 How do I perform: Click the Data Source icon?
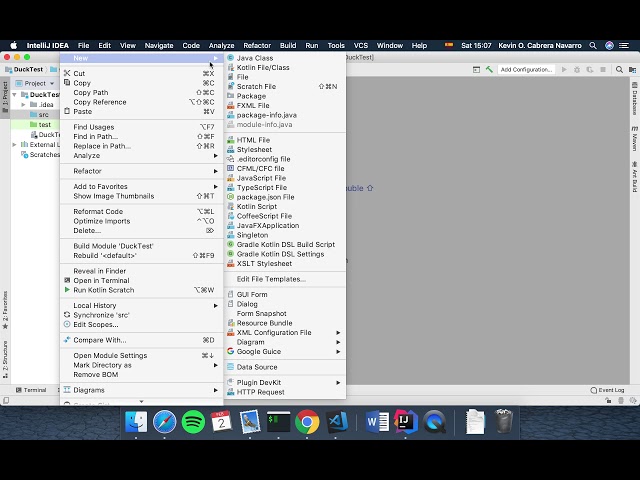click(231, 367)
